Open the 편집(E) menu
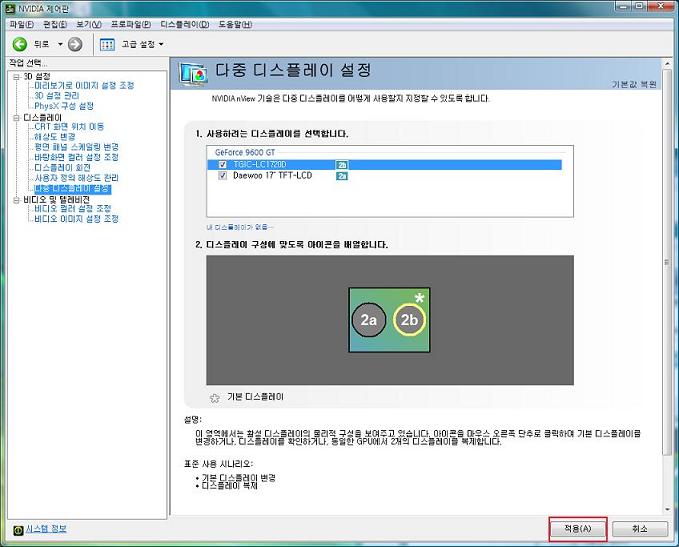Image resolution: width=679 pixels, height=547 pixels. point(55,24)
